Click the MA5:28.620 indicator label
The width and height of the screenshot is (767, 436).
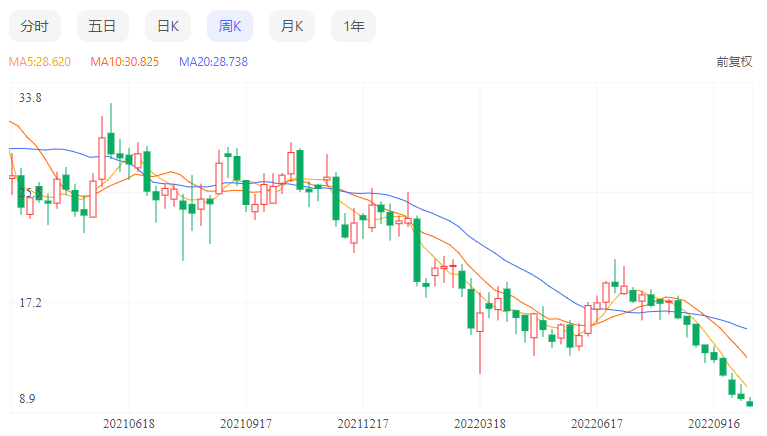(x=40, y=62)
